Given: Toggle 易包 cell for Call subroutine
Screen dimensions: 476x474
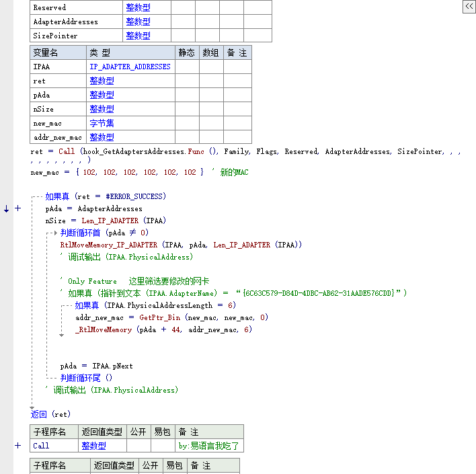Looking at the screenshot, I should [162, 446].
